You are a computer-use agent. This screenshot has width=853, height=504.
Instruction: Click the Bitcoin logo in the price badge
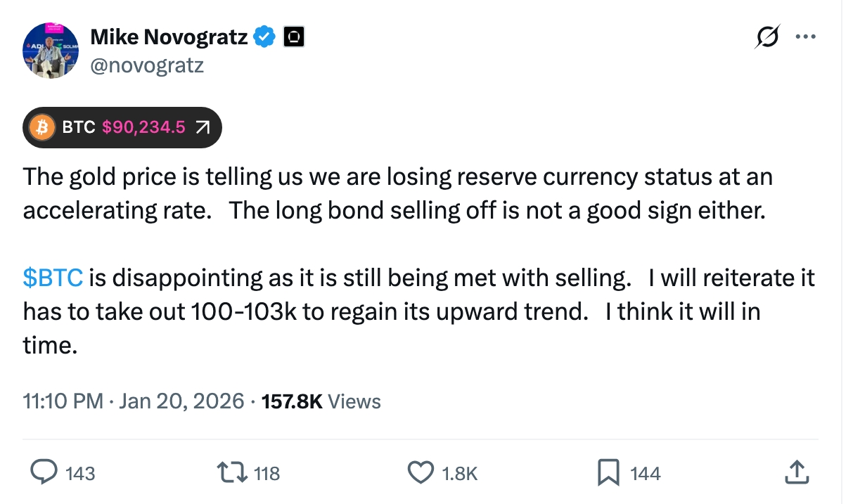point(41,127)
